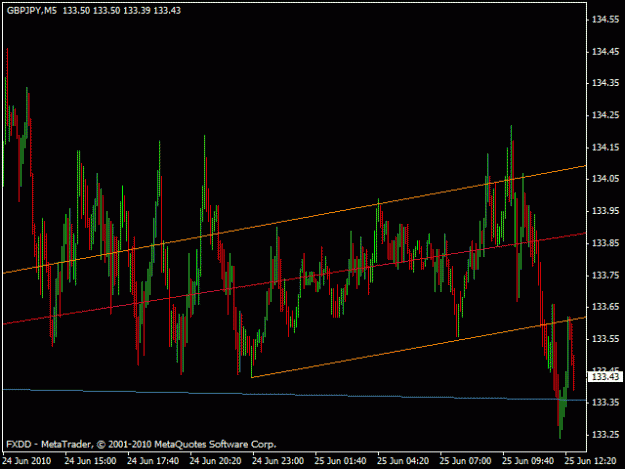
Task: Click the 133.85 price axis label
Action: click(x=605, y=243)
